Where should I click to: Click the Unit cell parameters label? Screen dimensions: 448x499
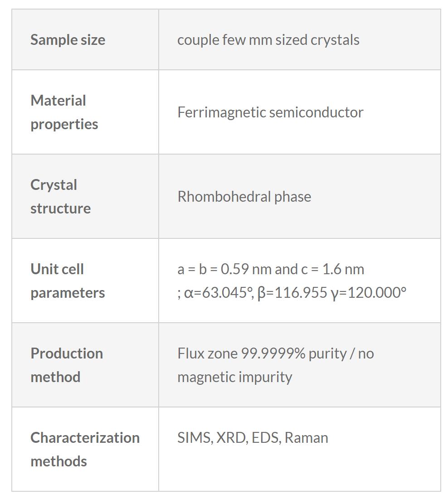coord(68,281)
